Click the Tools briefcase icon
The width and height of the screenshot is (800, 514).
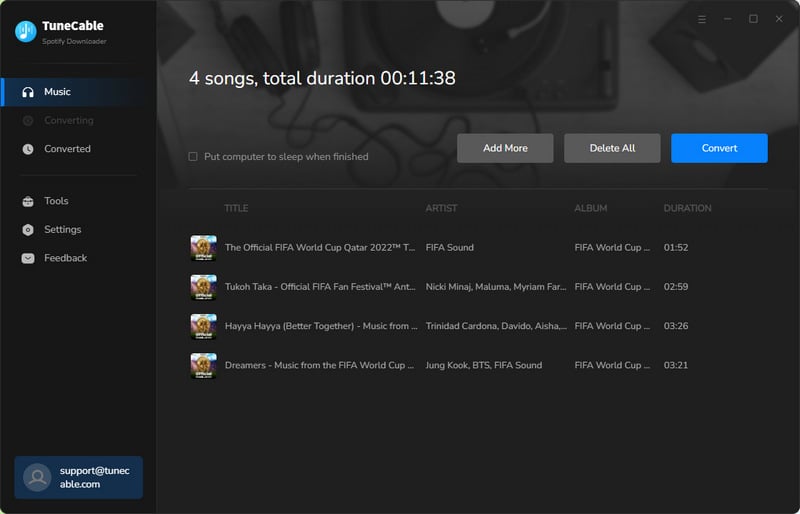pos(28,201)
